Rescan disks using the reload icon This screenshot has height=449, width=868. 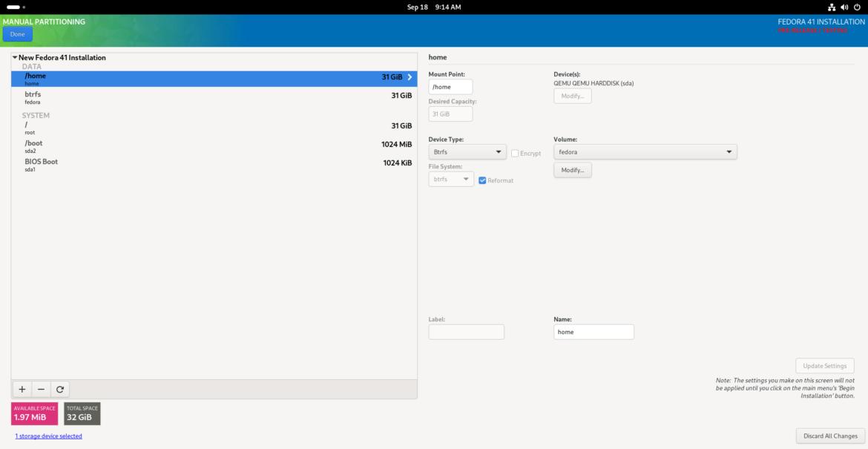point(60,389)
